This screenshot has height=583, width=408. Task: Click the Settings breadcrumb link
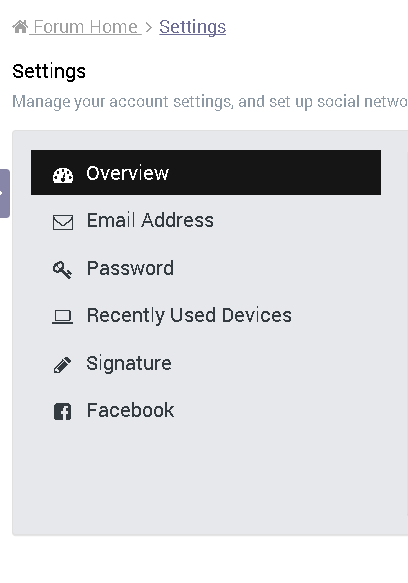(x=192, y=27)
